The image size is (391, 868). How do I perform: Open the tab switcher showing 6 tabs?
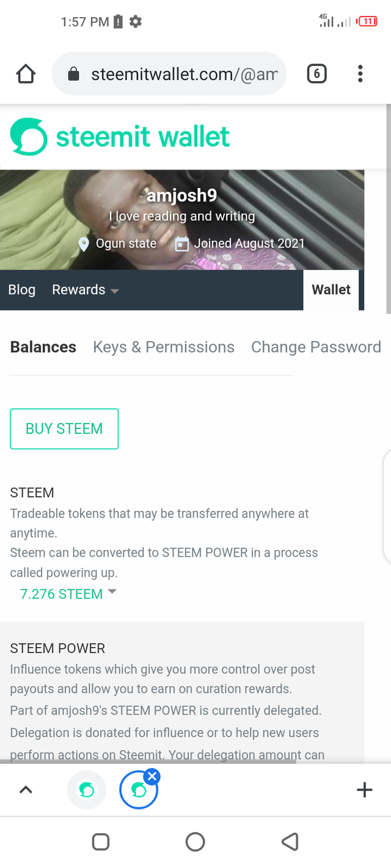316,73
